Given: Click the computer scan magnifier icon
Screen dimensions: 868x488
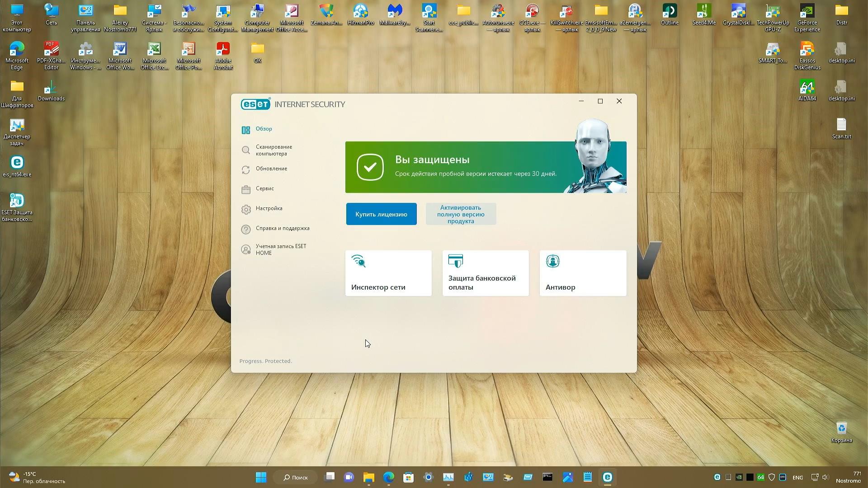Looking at the screenshot, I should point(245,150).
